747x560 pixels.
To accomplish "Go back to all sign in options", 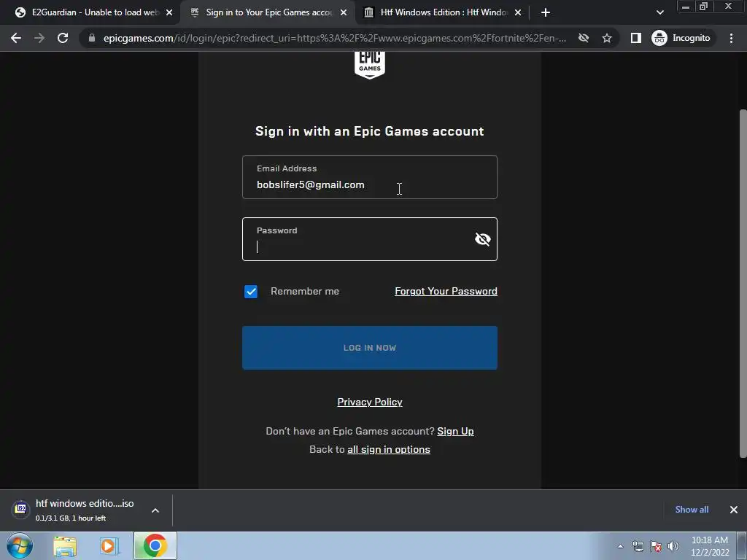I will pyautogui.click(x=389, y=449).
